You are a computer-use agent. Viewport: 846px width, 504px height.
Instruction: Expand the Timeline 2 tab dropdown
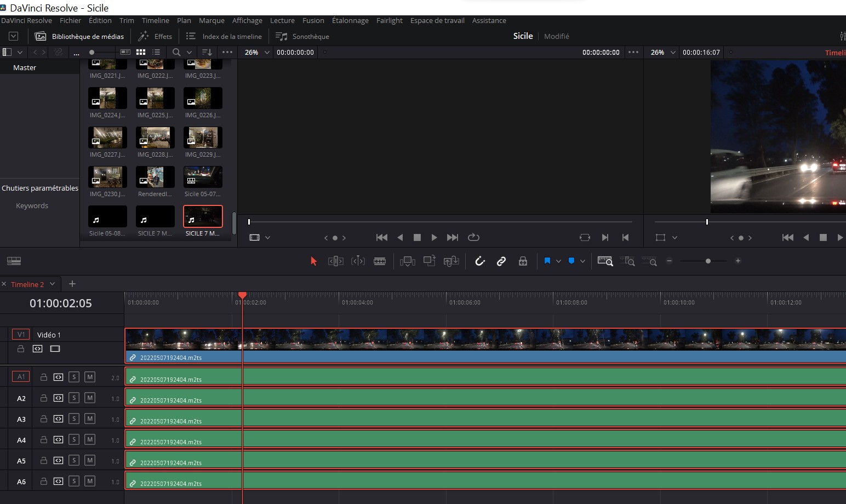pyautogui.click(x=53, y=284)
